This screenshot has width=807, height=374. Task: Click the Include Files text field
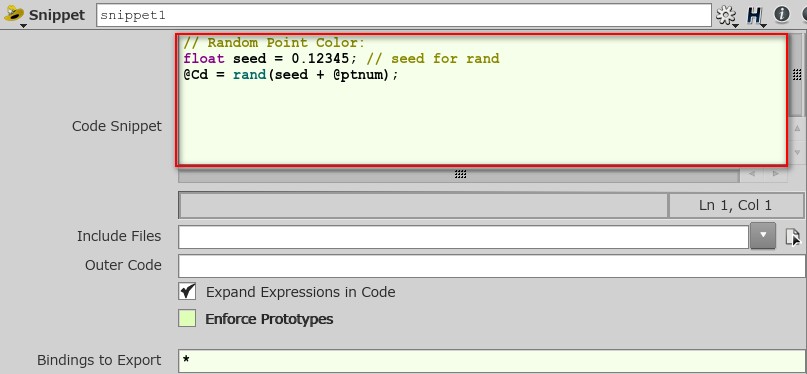tap(463, 237)
